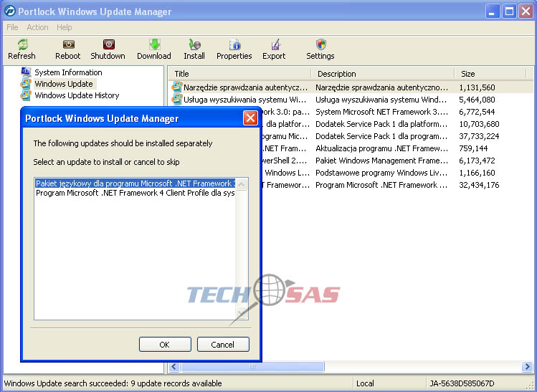Select Pakiet językowy .NET Framework entry
The width and height of the screenshot is (537, 392).
(136, 183)
